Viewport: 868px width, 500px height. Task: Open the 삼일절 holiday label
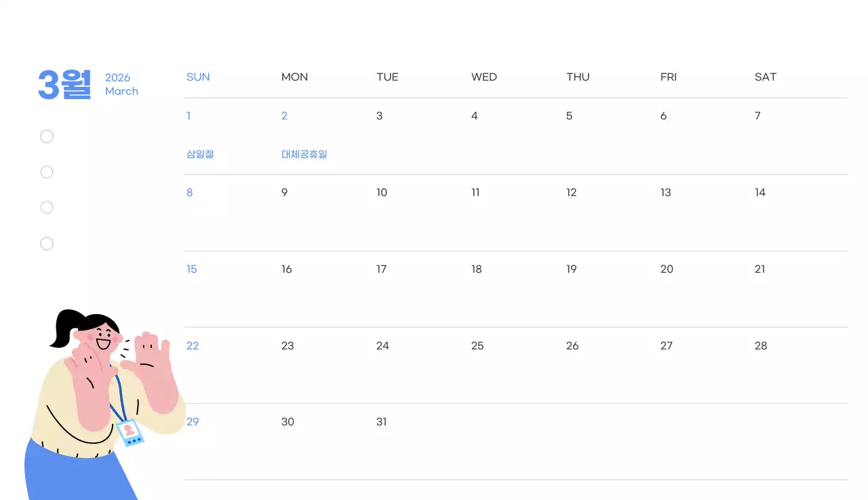tap(200, 155)
